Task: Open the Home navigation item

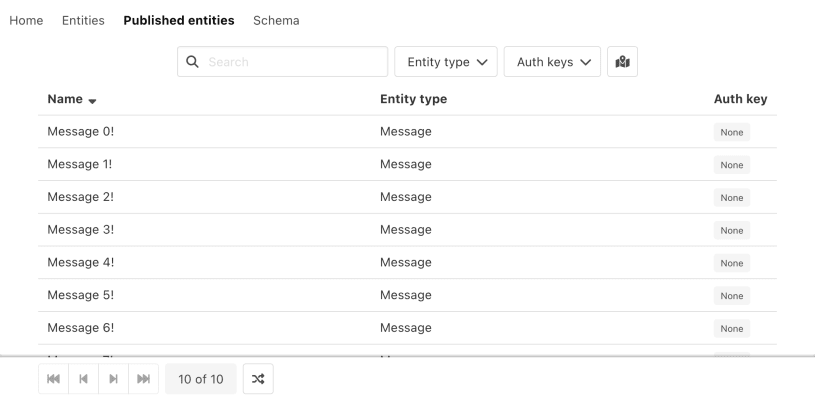Action: 25,20
